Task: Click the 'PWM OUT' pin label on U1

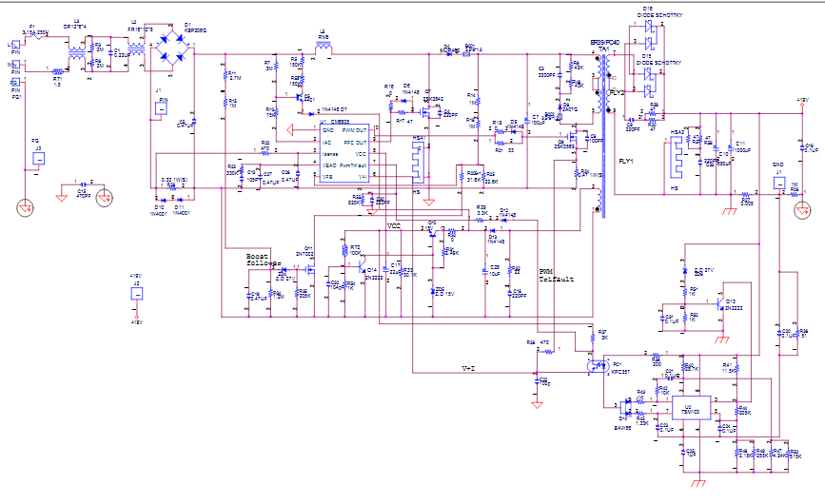Action: [x=355, y=130]
